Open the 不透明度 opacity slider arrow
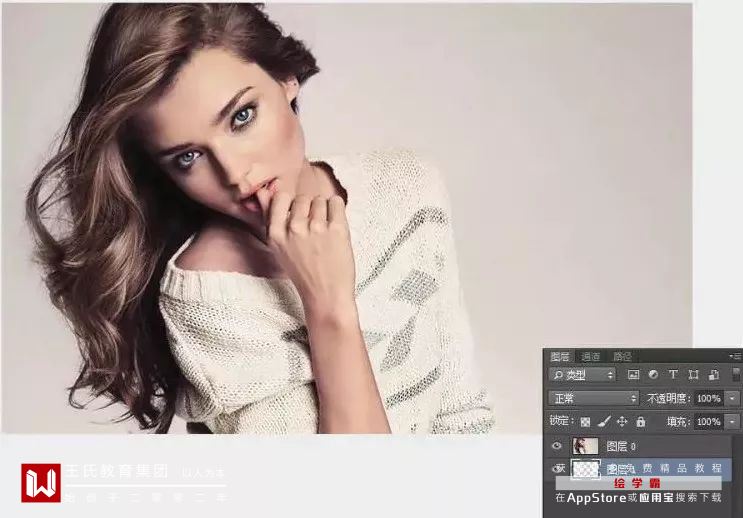 point(733,399)
